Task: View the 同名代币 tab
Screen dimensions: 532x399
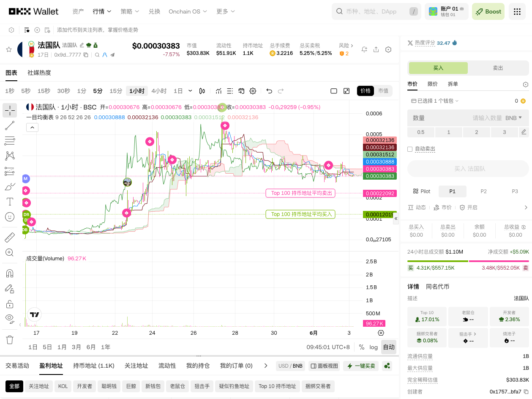Action: (x=437, y=287)
